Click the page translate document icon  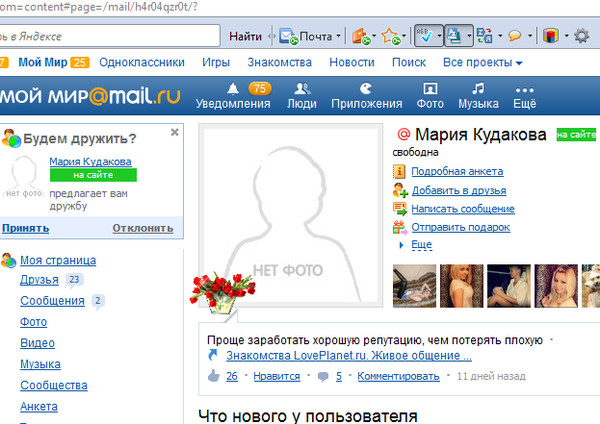455,36
